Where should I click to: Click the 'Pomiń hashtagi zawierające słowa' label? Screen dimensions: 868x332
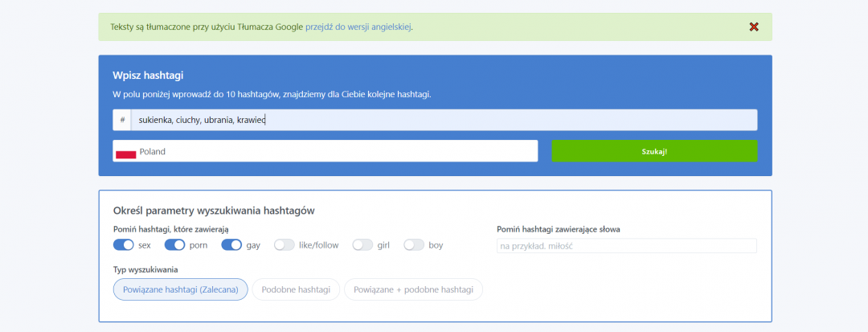point(558,229)
